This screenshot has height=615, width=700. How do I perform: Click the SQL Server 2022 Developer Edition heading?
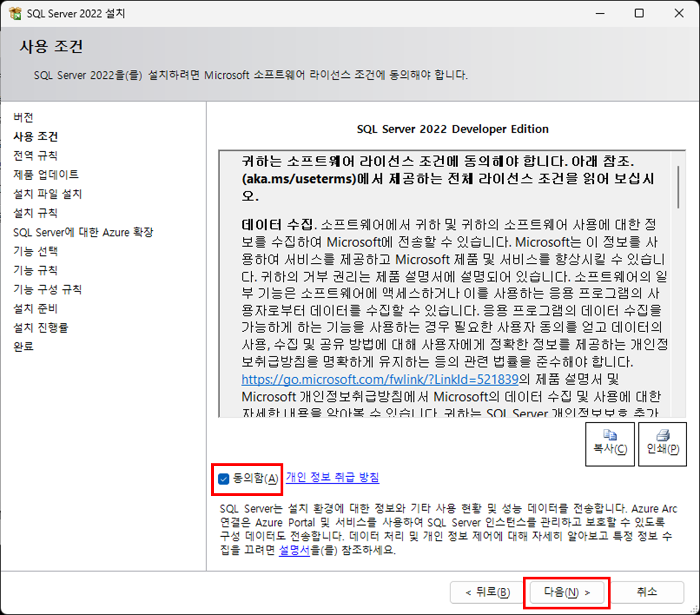point(453,129)
